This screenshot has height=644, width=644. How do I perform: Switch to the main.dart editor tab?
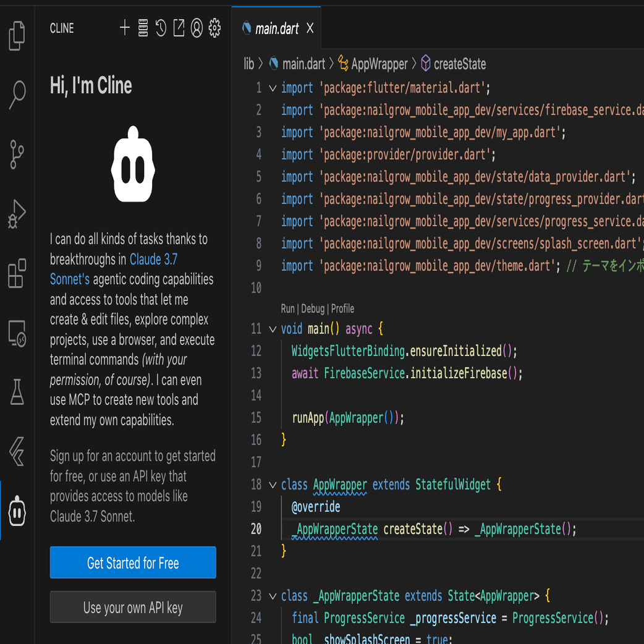coord(277,28)
